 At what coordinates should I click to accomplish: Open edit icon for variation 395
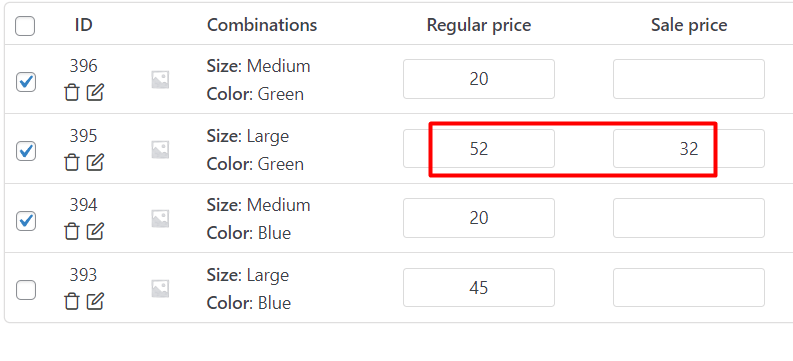pyautogui.click(x=95, y=162)
